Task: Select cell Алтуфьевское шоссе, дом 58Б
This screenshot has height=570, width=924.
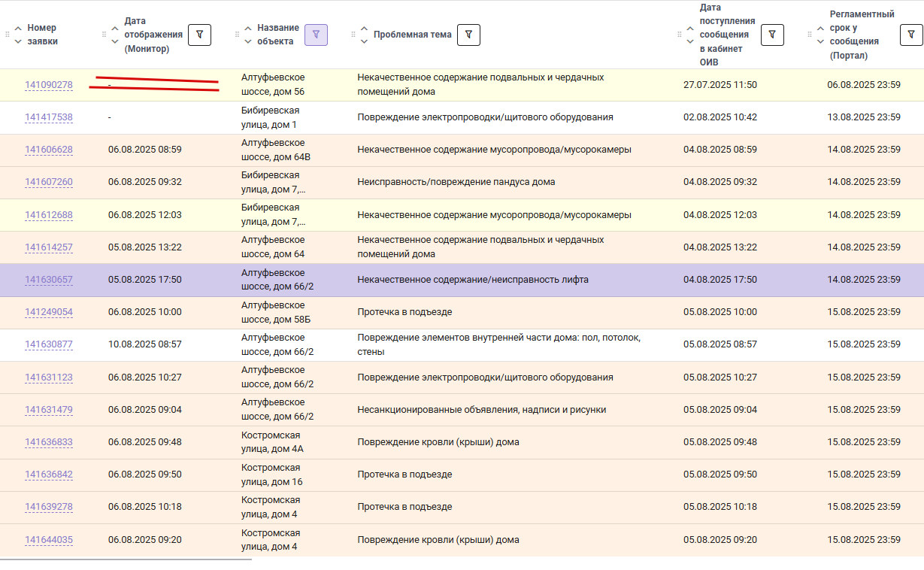Action: click(275, 312)
